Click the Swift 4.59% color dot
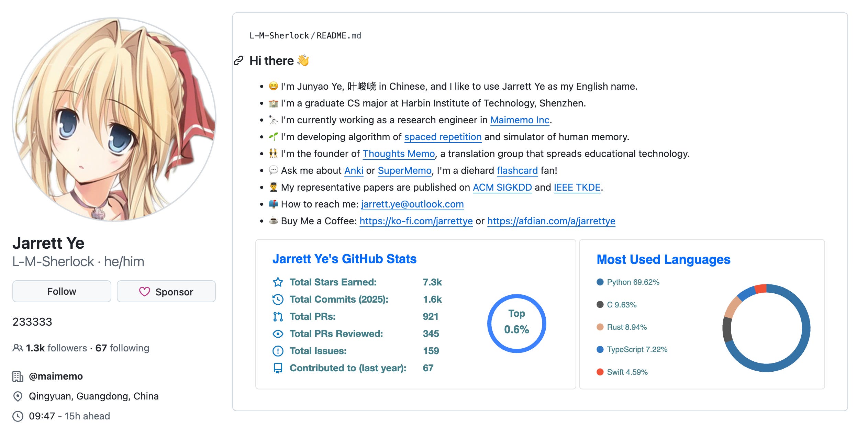868x428 pixels. [600, 372]
